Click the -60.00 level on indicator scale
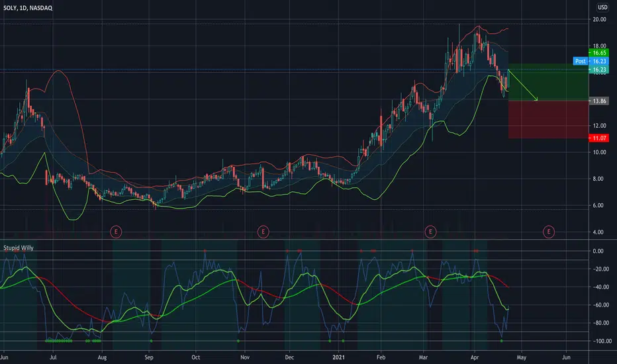 600,305
